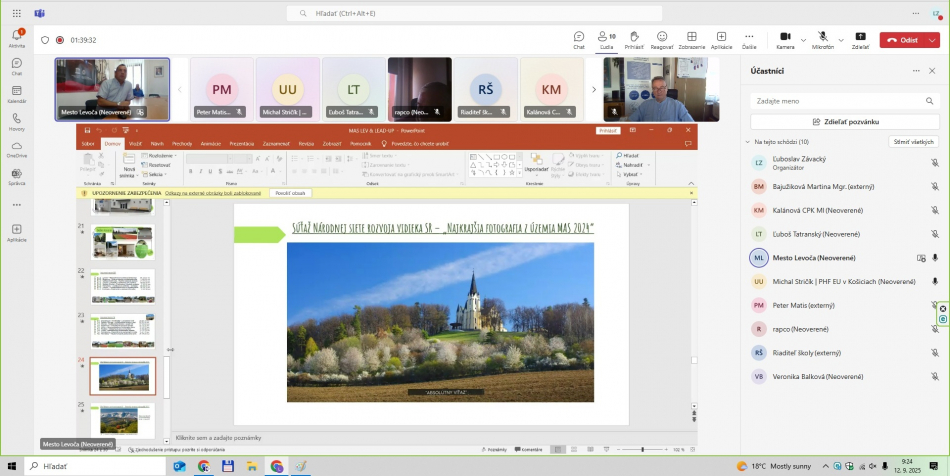
Task: Raise hand with the Prihlásiť icon
Action: click(x=634, y=38)
